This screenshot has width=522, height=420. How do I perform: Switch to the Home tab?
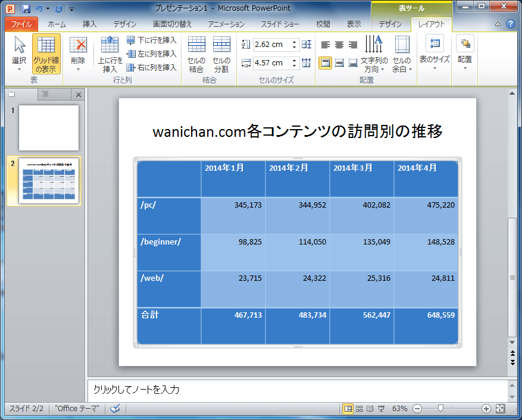57,24
